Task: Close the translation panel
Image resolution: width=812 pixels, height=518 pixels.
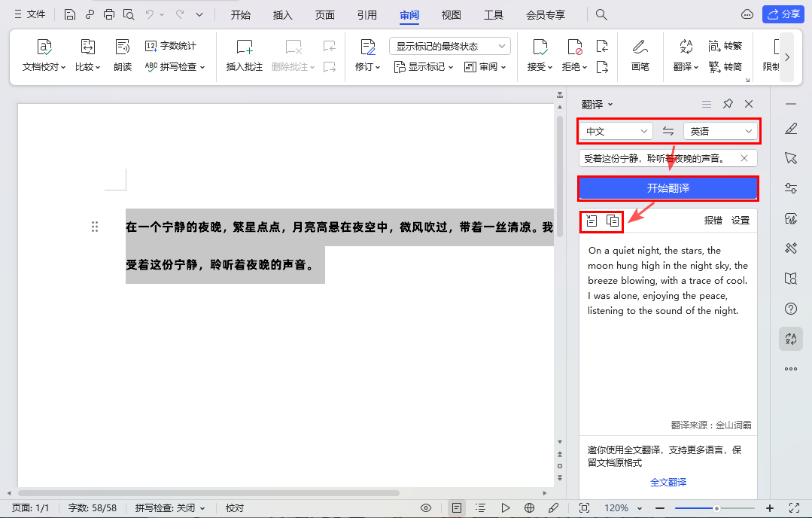Action: pos(749,104)
